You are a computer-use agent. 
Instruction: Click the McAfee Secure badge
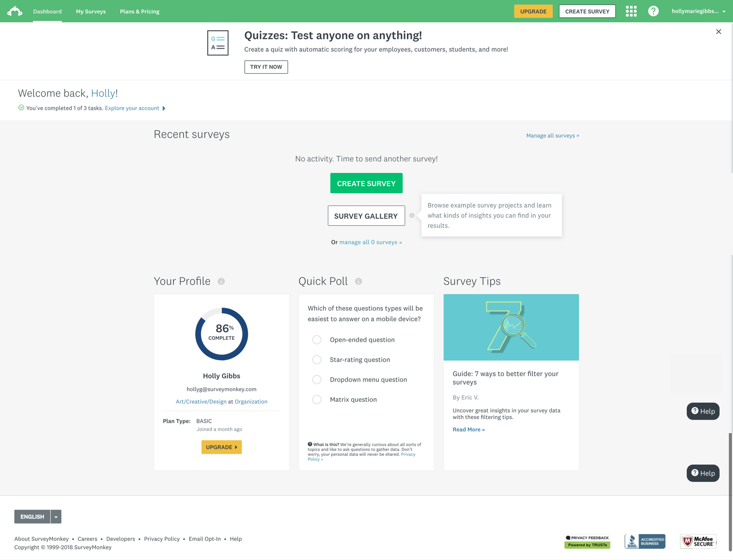(698, 541)
